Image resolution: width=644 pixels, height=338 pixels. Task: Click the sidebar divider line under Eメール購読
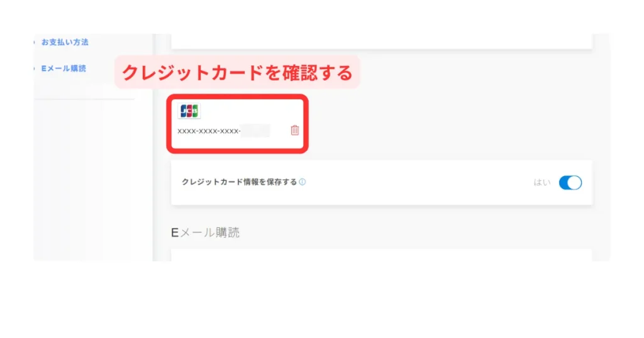click(x=84, y=99)
